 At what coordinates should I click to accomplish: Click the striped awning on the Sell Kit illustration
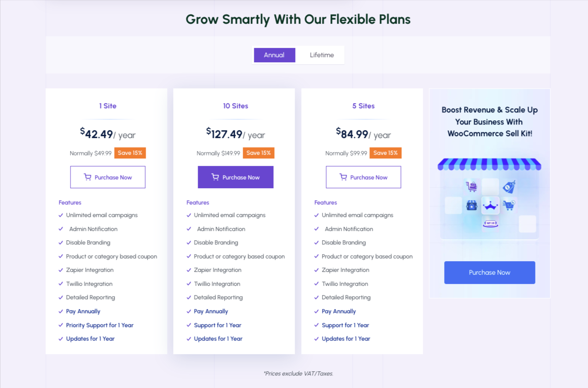click(490, 164)
